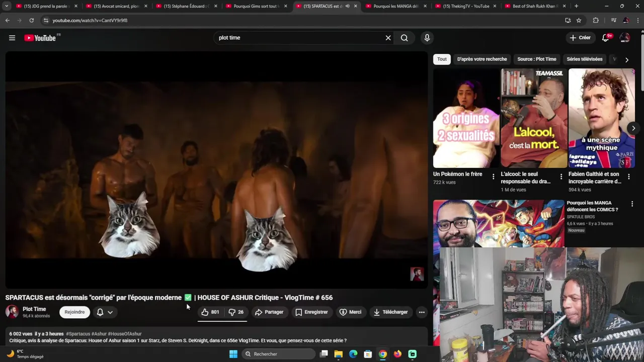Click the video player channel watermark

pyautogui.click(x=417, y=274)
